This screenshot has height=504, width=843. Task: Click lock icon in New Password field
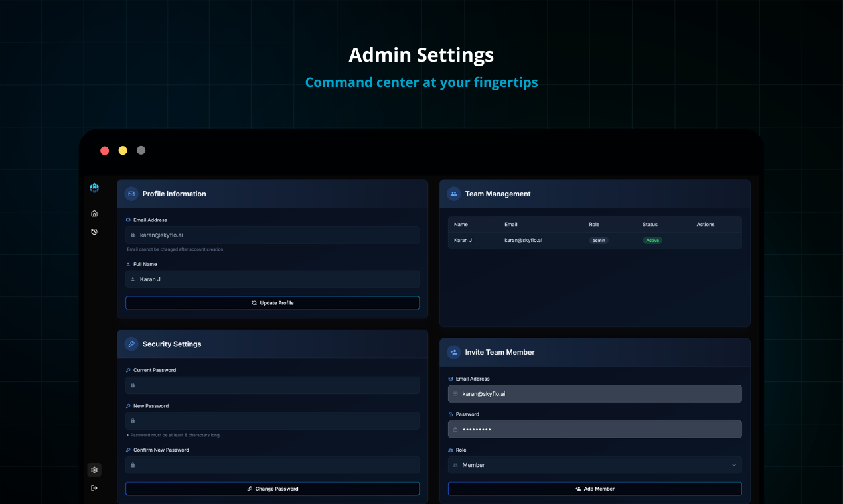[x=133, y=420]
